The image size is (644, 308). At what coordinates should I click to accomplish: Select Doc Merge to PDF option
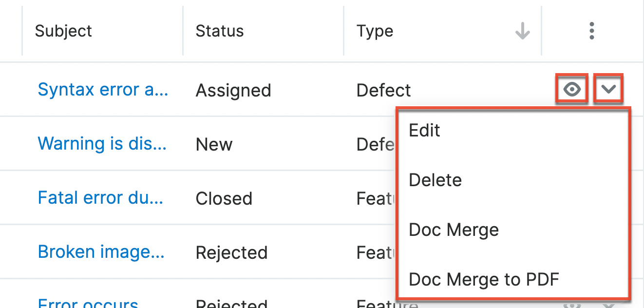coord(484,280)
